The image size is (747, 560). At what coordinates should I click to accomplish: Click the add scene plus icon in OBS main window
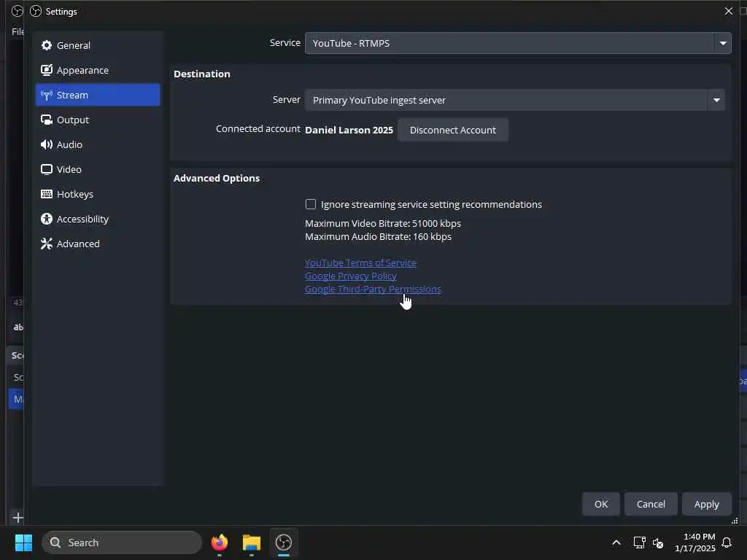pyautogui.click(x=18, y=517)
